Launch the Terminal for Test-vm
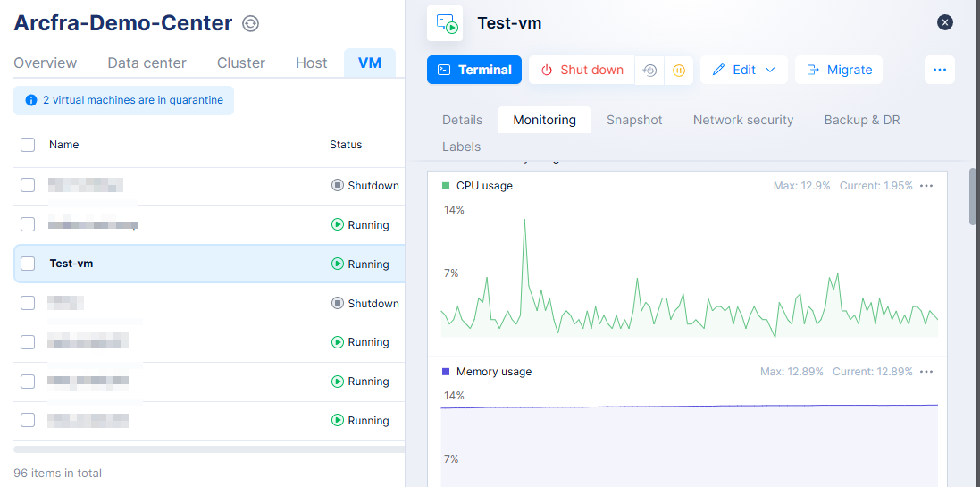980x487 pixels. [473, 70]
